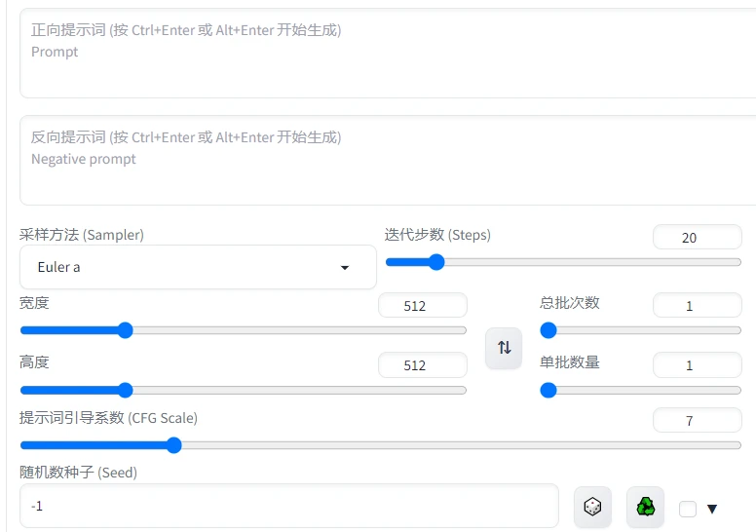Viewport: 756px width, 532px height.
Task: Expand extra seed options triangle
Action: point(712,509)
